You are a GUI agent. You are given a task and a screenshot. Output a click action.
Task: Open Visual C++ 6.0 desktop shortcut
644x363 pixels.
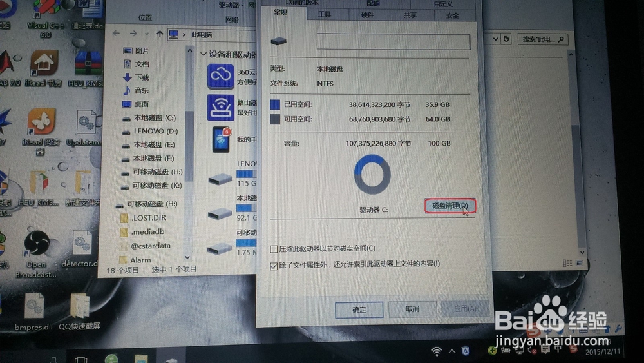[45, 19]
